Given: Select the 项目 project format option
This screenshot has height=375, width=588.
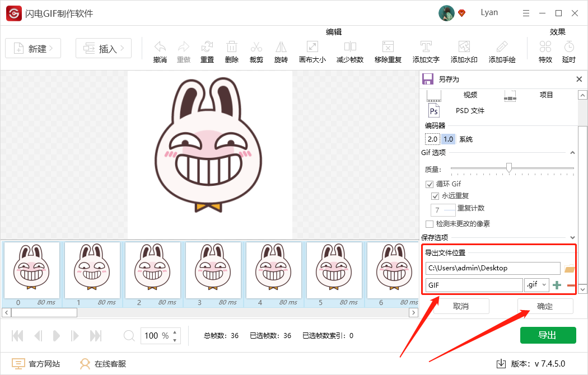Looking at the screenshot, I should click(x=547, y=95).
